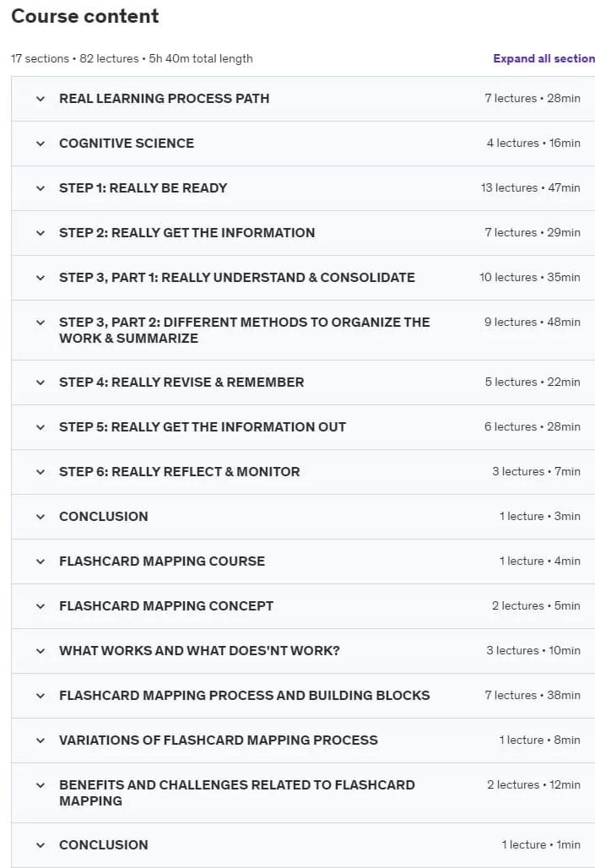Expand the REAL LEARNING PROCESS PATH chevron
This screenshot has width=595, height=868.
click(x=41, y=99)
